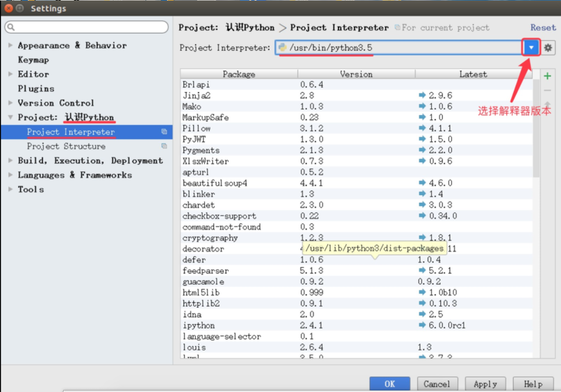561x392 pixels.
Task: Click the package list vertical scrollbar
Action: coord(536,128)
